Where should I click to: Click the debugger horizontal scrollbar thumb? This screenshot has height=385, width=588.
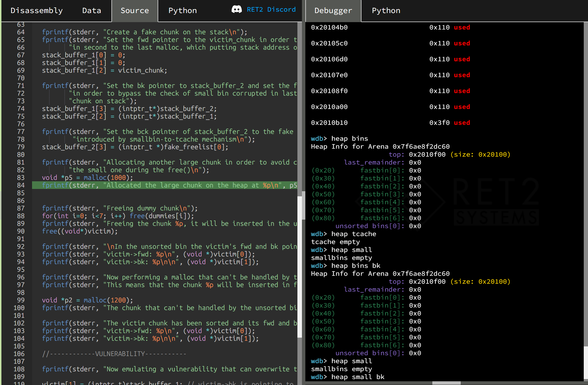click(x=446, y=383)
